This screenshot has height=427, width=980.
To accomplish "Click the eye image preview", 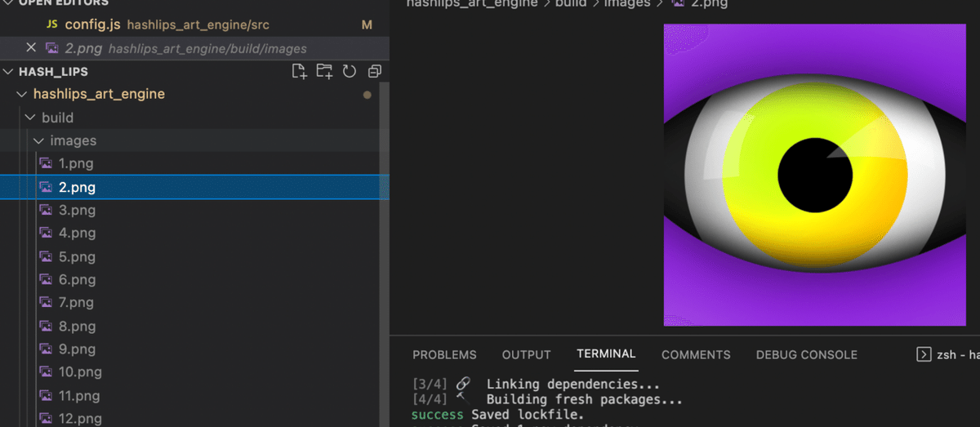I will (814, 175).
